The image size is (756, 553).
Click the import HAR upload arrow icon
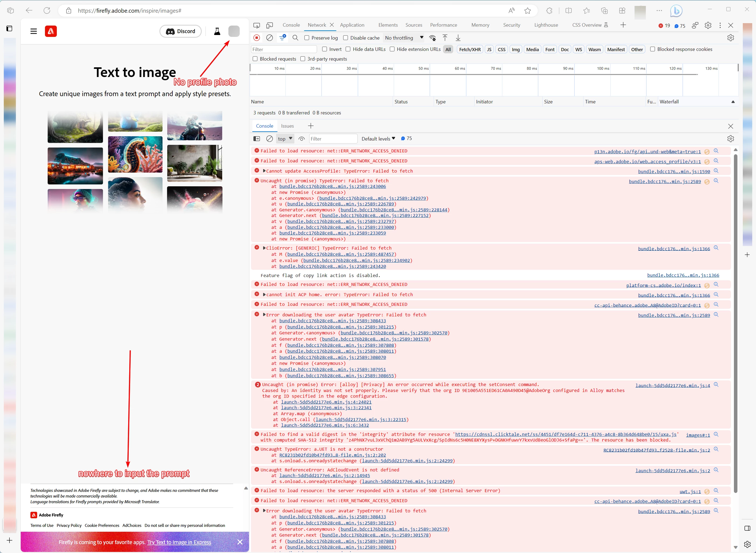(445, 38)
